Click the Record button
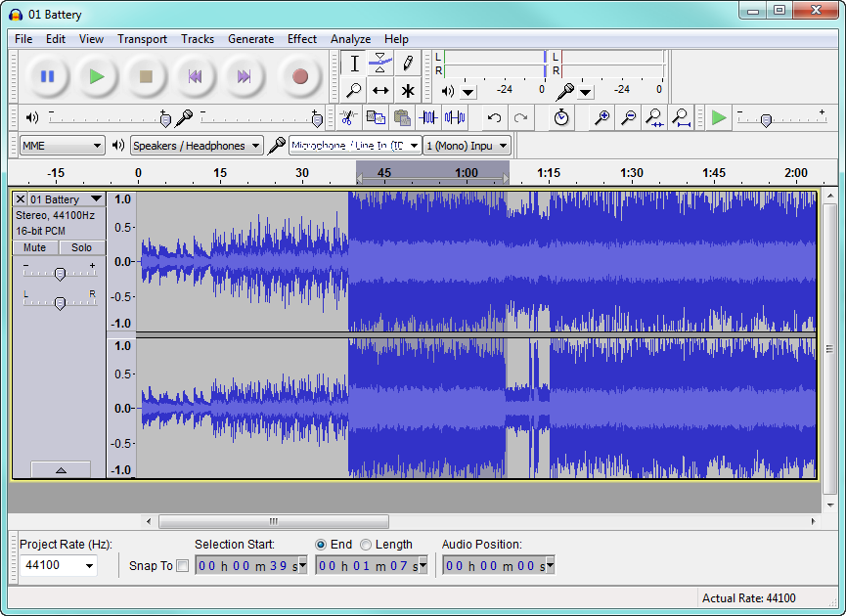Viewport: 846px width, 616px height. click(x=300, y=76)
